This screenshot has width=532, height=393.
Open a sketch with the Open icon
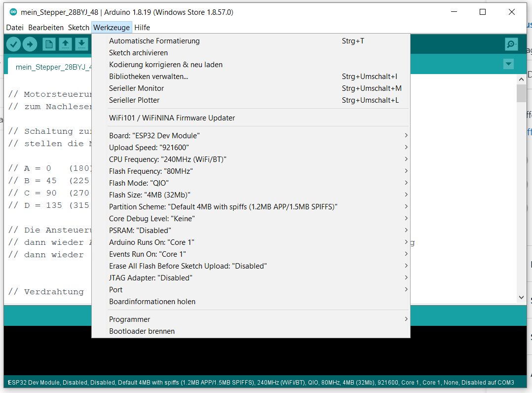click(65, 44)
